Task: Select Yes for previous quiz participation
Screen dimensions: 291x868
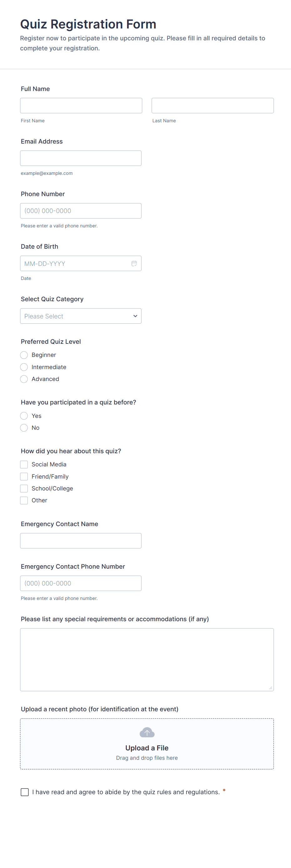Action: point(24,416)
